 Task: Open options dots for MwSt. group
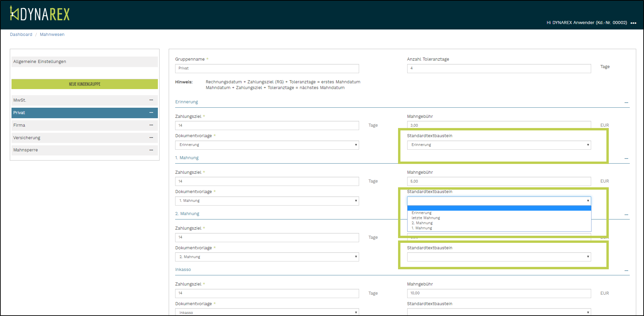tap(151, 100)
